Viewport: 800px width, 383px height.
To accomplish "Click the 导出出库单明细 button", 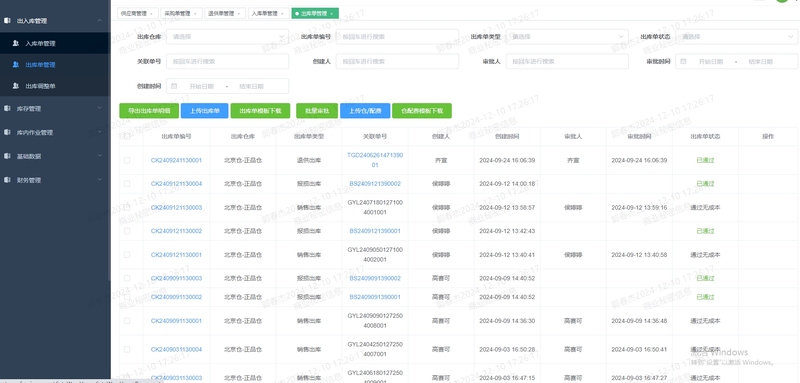I will click(149, 111).
